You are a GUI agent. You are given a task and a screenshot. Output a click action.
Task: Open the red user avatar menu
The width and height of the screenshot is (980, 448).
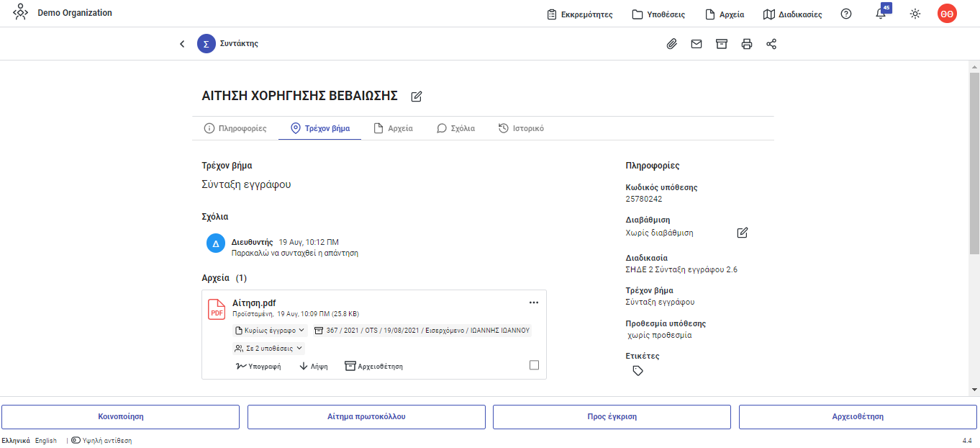[x=947, y=14]
